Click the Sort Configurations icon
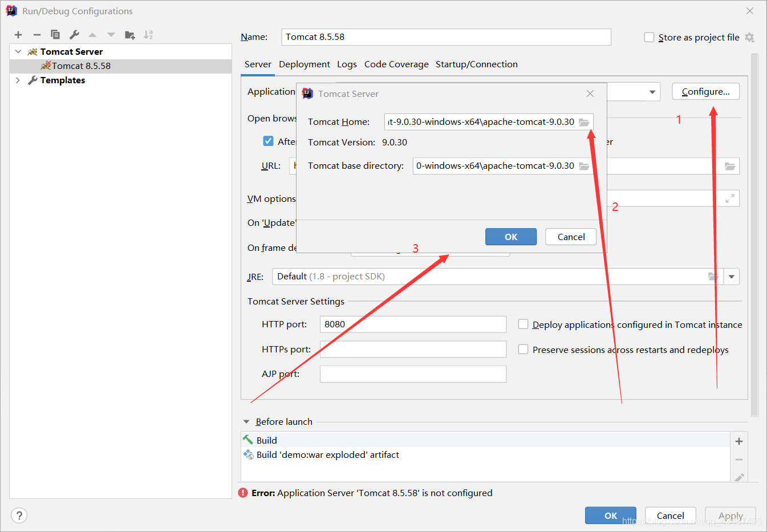The height and width of the screenshot is (532, 767). click(148, 35)
